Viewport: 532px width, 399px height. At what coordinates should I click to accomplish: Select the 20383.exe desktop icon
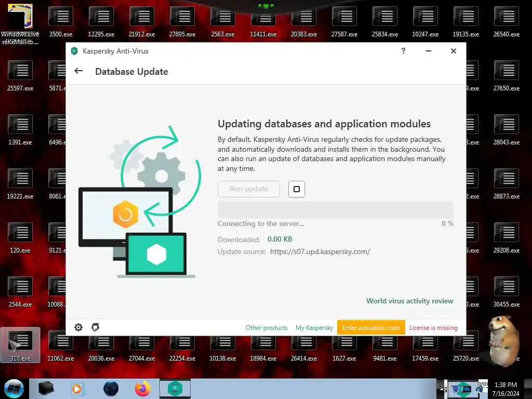point(303,22)
